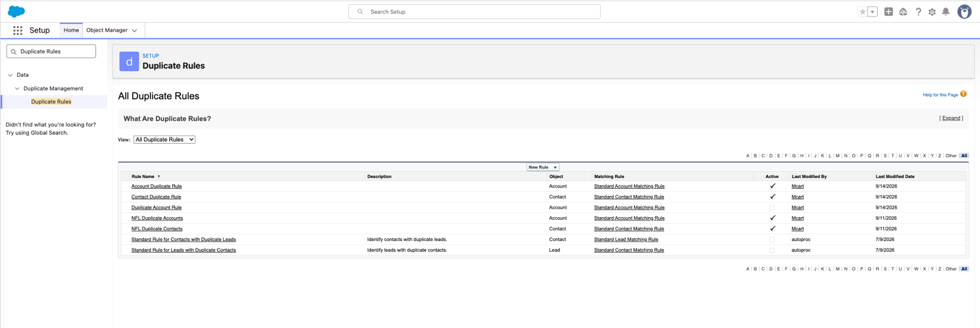This screenshot has height=328, width=980.
Task: Open the user profile avatar
Action: pyautogui.click(x=964, y=12)
